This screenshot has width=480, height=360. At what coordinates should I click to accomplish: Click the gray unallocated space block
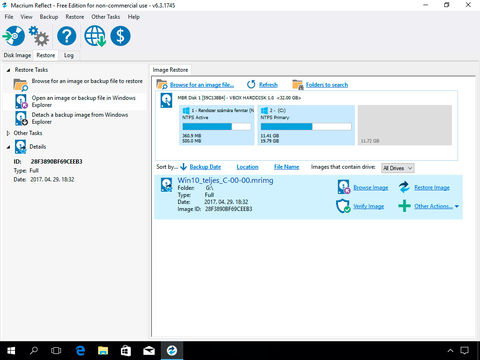pos(405,125)
